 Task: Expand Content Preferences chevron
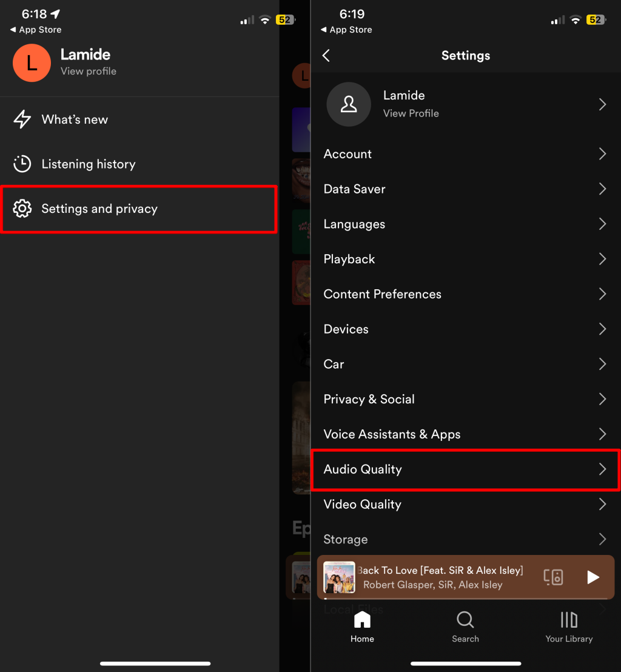coord(603,294)
